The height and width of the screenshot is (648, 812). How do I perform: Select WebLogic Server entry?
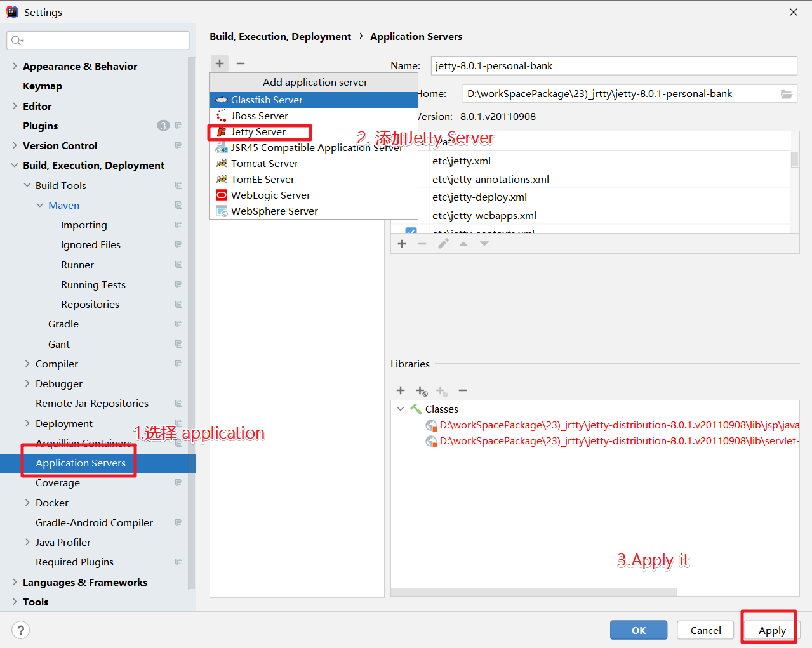(x=314, y=195)
